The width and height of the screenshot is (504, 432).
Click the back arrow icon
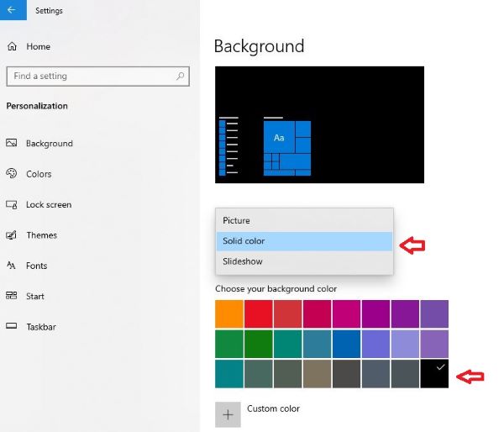point(11,10)
